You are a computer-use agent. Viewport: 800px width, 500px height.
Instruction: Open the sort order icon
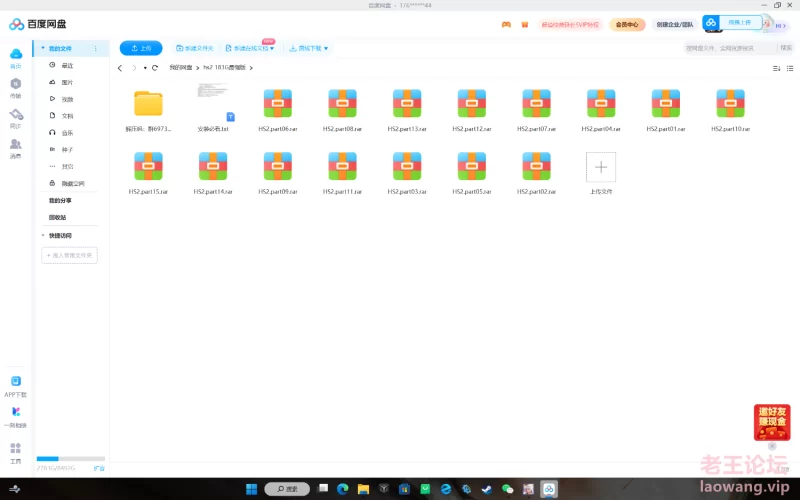tap(777, 68)
